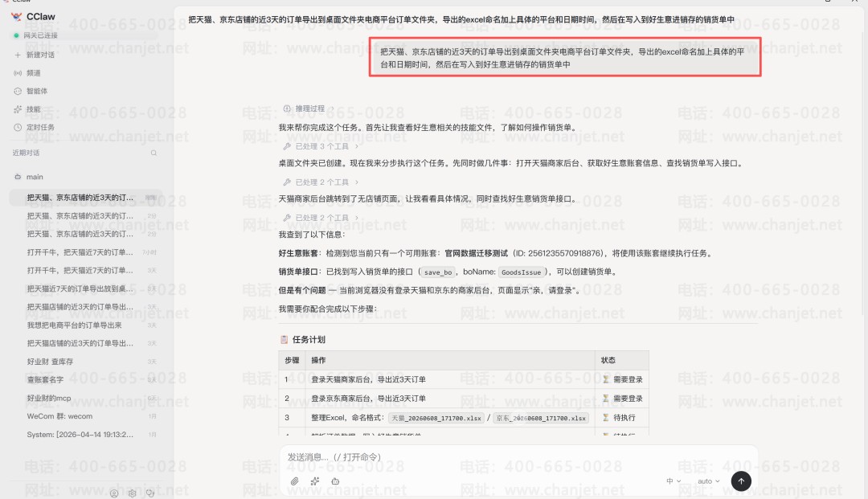Open the settings gear in sidebar footer
This screenshot has width=868, height=499.
pos(132,493)
